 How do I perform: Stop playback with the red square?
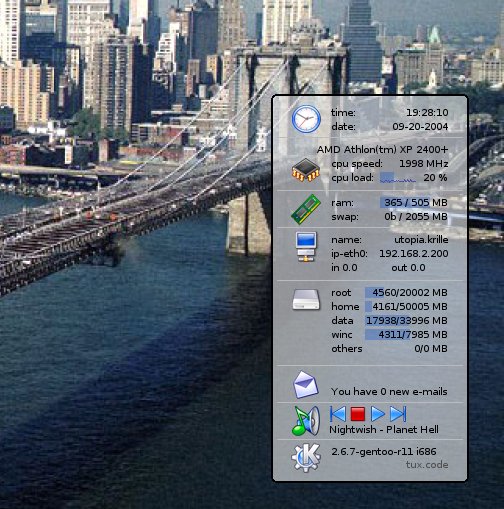click(x=358, y=414)
